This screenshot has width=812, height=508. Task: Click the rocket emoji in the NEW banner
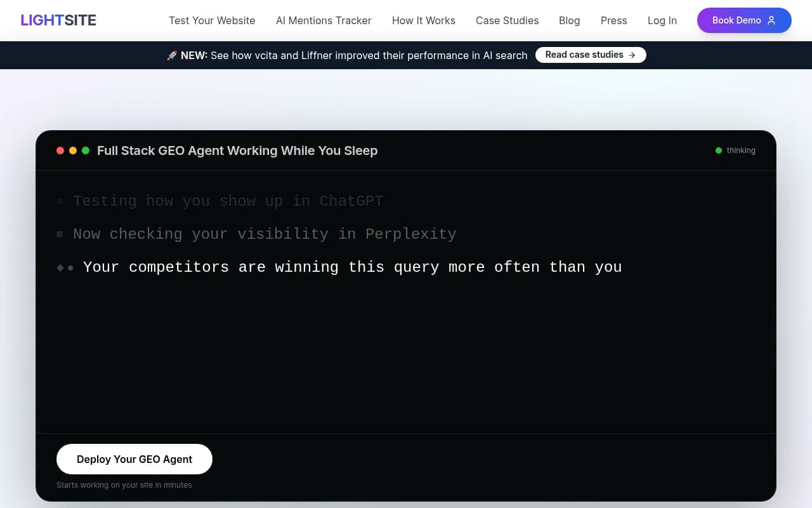click(172, 55)
